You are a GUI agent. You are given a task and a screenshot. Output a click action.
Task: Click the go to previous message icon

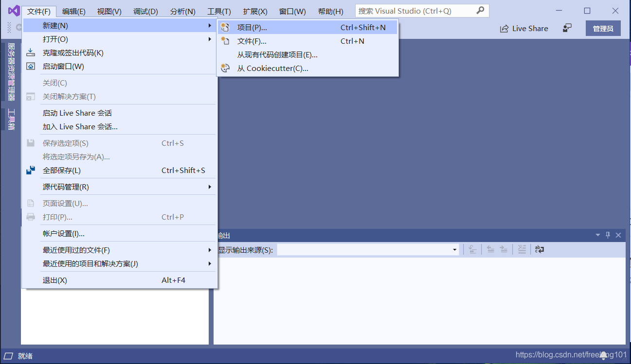coord(490,249)
